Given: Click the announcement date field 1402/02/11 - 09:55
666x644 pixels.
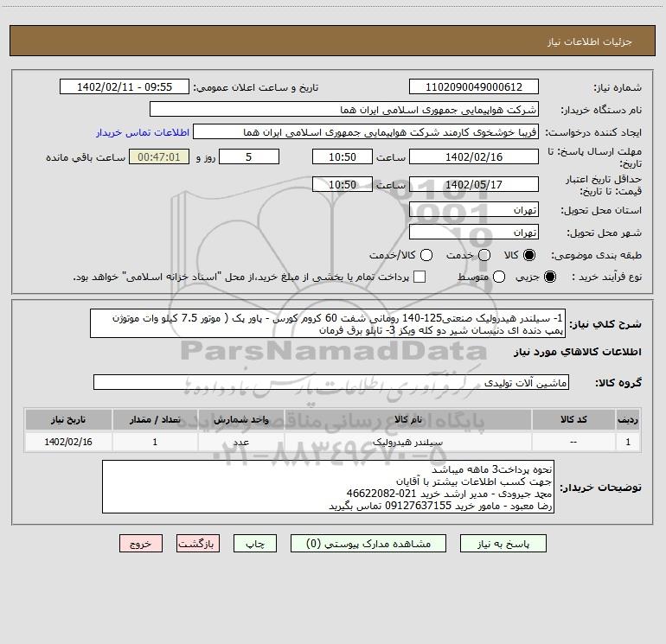Looking at the screenshot, I should (124, 86).
